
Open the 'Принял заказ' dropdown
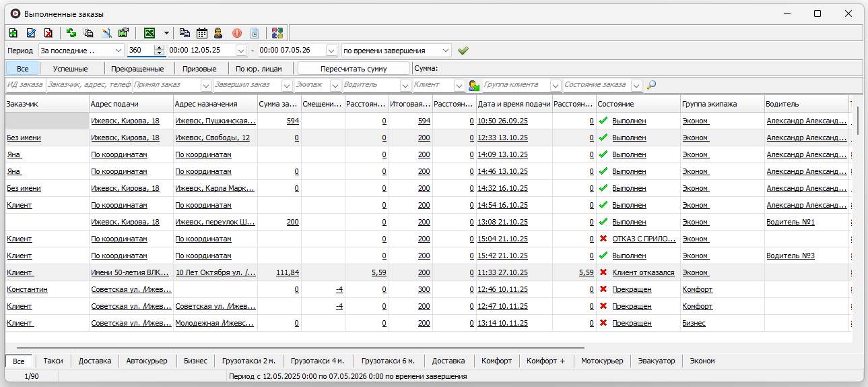tap(206, 85)
